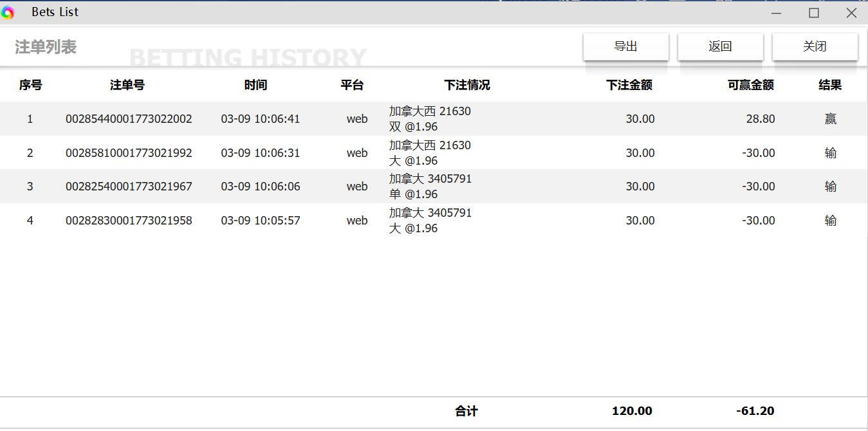Click the 平台 column header
Screen dimensions: 868x431
pos(352,85)
